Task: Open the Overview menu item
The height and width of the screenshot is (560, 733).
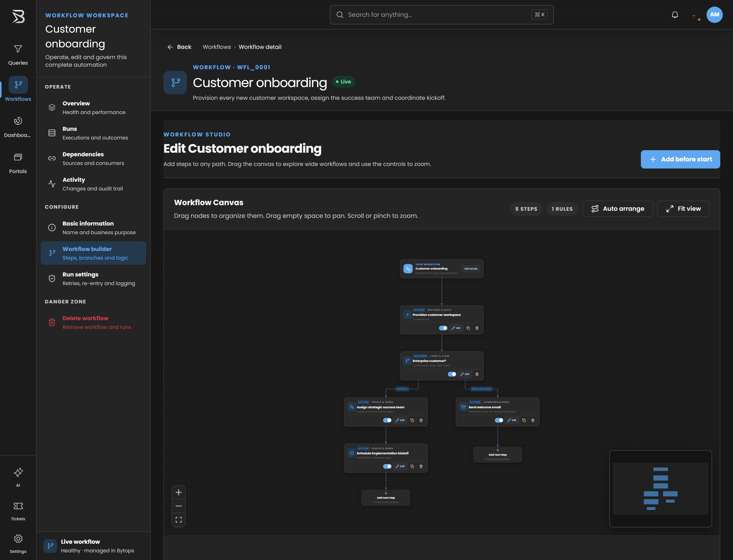Action: coord(93,108)
